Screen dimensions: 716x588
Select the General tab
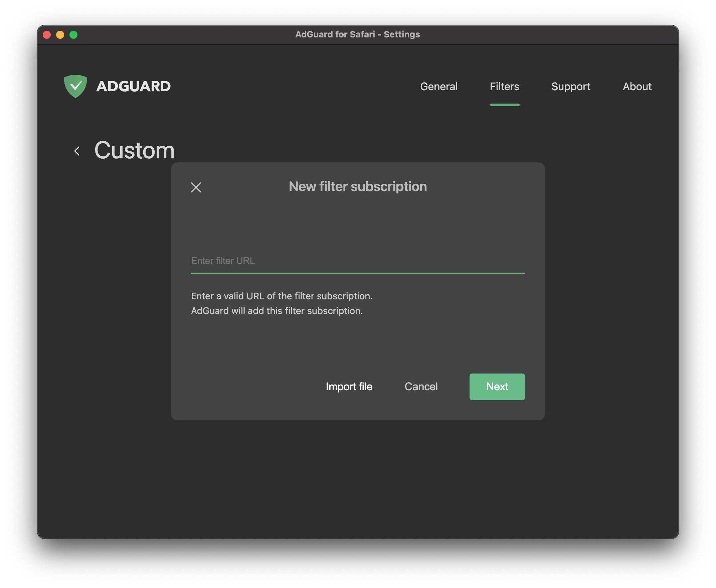[439, 86]
